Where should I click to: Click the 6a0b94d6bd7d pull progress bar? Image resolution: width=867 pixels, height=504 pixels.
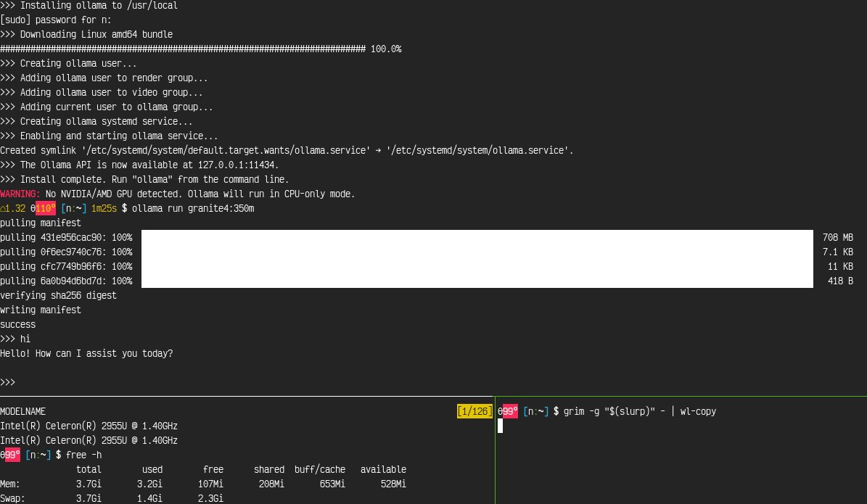(x=477, y=281)
